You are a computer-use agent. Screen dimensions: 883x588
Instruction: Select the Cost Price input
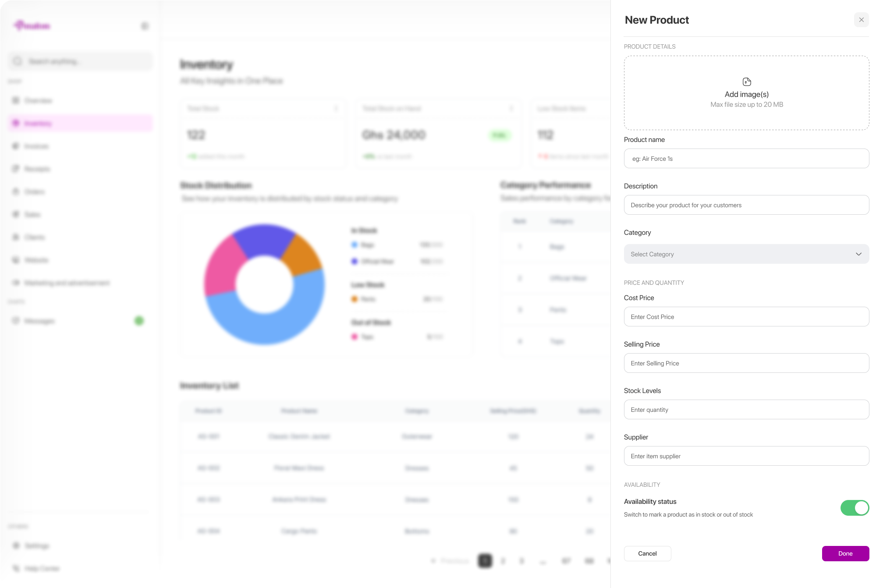[x=746, y=317]
